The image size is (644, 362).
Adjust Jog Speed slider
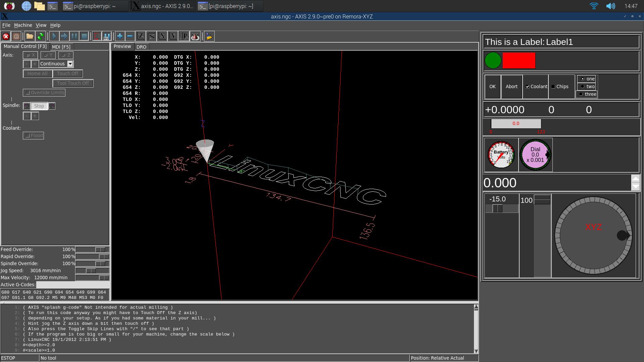point(92,270)
